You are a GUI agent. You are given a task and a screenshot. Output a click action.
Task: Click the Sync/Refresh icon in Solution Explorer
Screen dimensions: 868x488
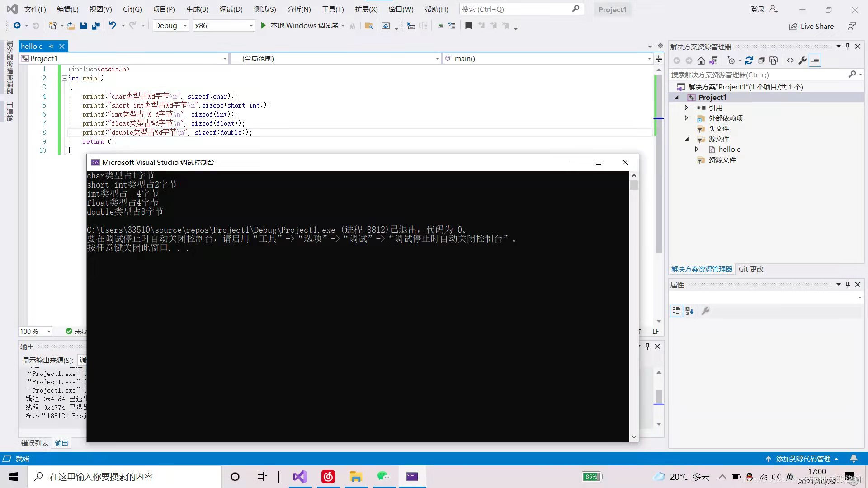pos(749,61)
